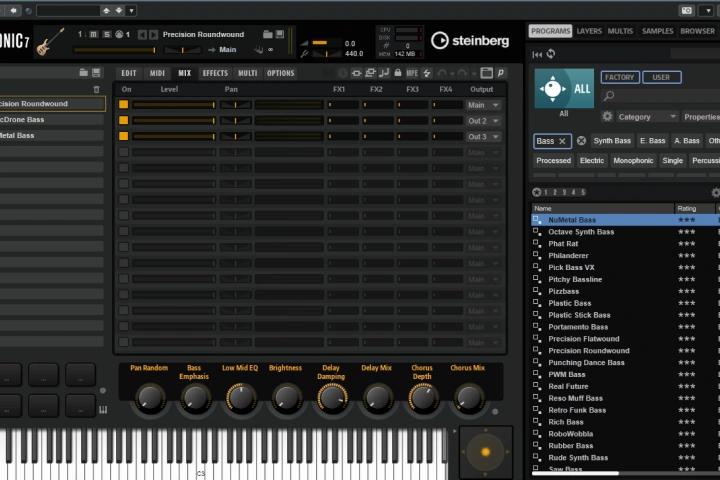Image resolution: width=720 pixels, height=480 pixels.
Task: Switch to LAYERS tab in browser
Action: (589, 31)
